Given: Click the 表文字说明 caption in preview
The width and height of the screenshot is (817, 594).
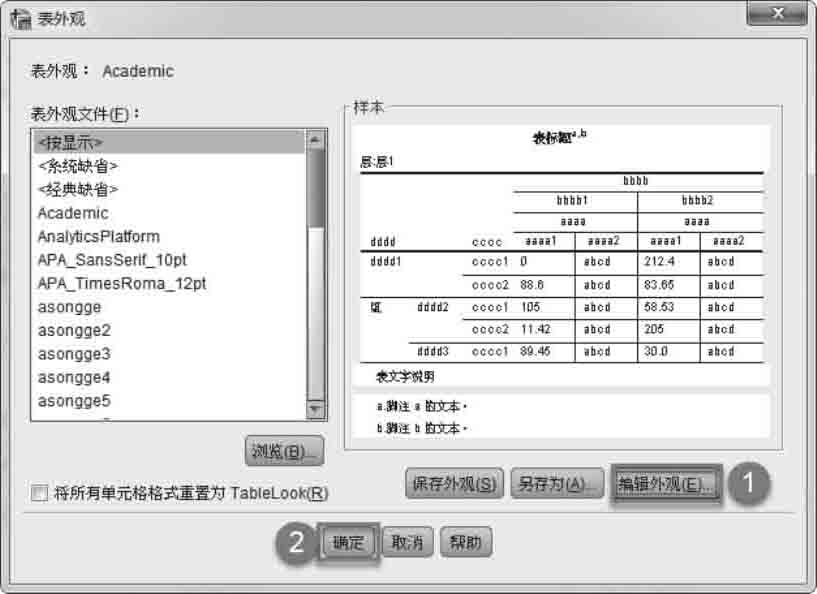Looking at the screenshot, I should coord(405,377).
